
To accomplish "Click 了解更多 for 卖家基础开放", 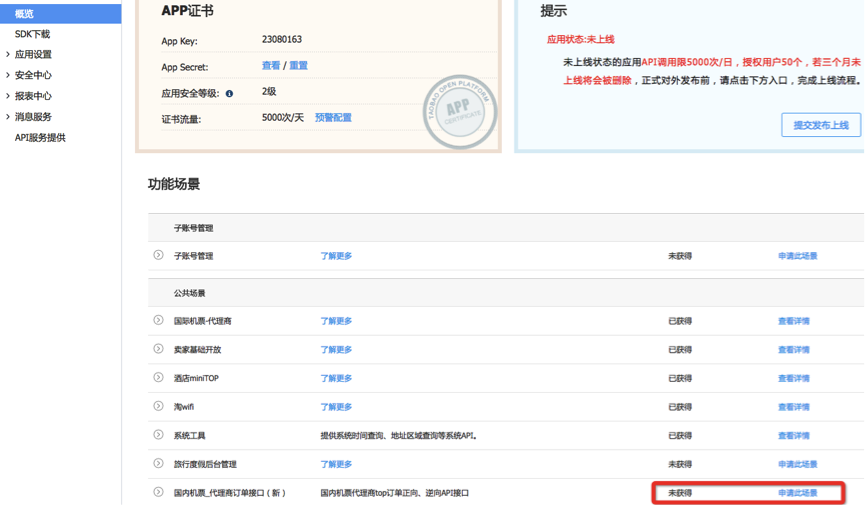I will [336, 350].
